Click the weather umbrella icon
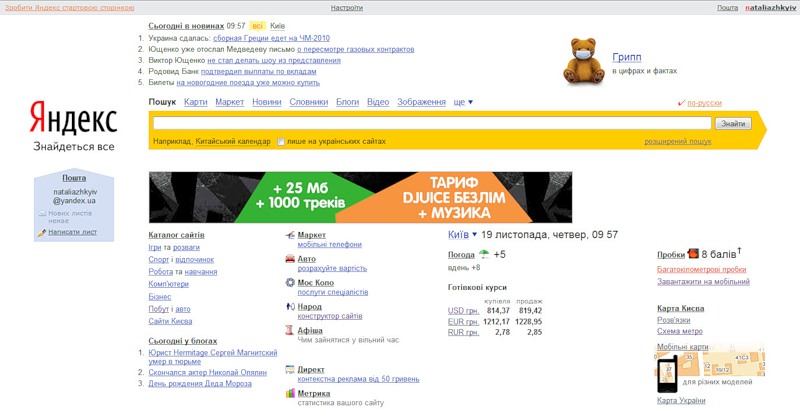The width and height of the screenshot is (800, 410). [x=484, y=254]
